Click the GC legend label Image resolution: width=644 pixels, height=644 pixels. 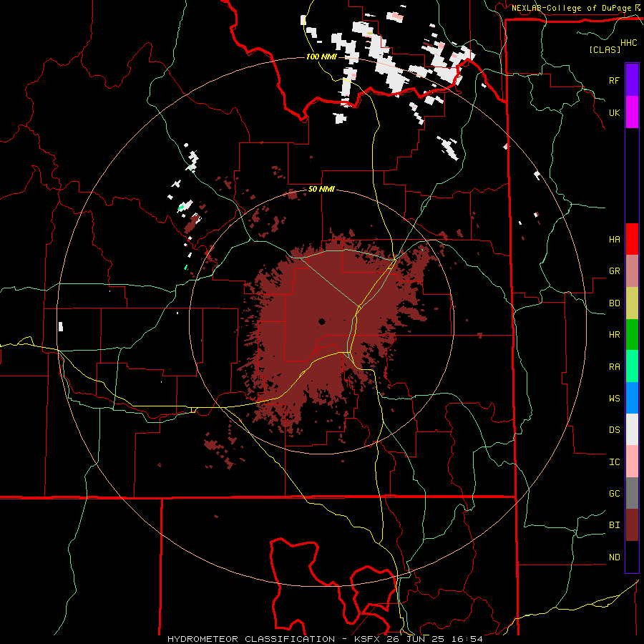614,494
